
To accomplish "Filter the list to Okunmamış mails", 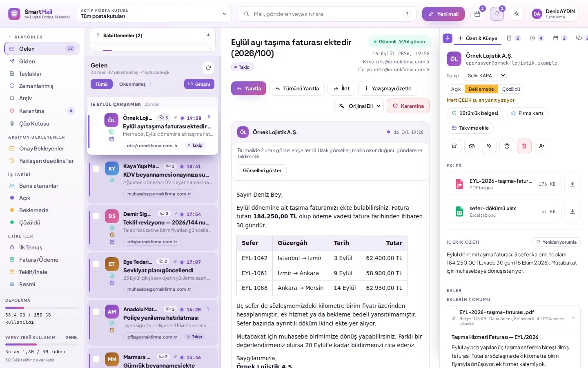I will (x=132, y=84).
